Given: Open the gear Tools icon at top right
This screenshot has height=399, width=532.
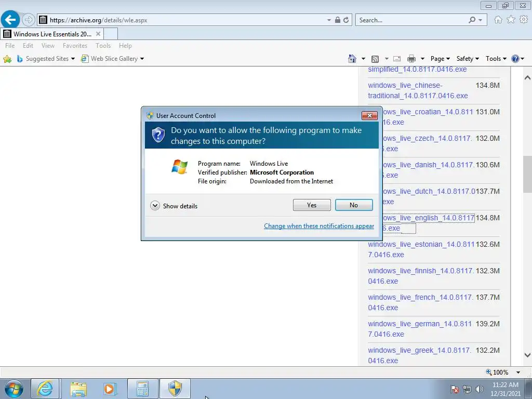Looking at the screenshot, I should (x=524, y=20).
